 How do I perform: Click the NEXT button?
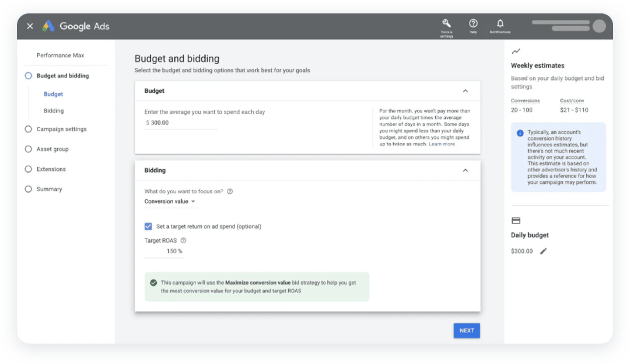click(x=467, y=330)
